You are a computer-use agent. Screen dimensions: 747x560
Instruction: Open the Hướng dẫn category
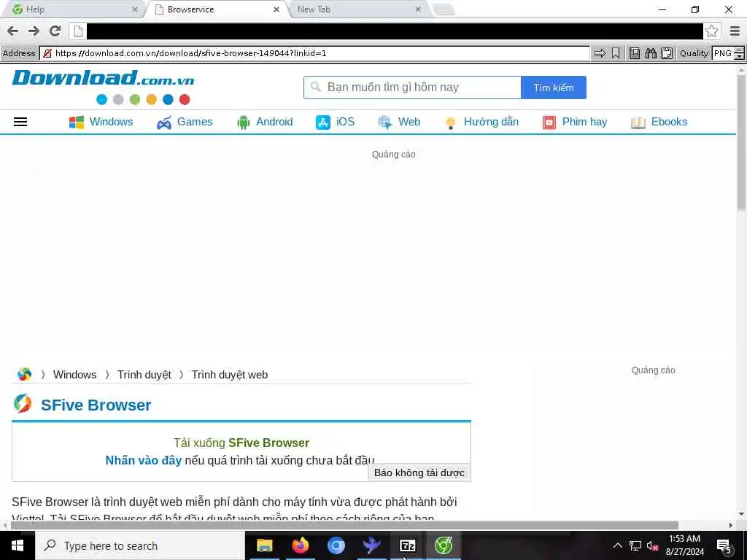(481, 122)
